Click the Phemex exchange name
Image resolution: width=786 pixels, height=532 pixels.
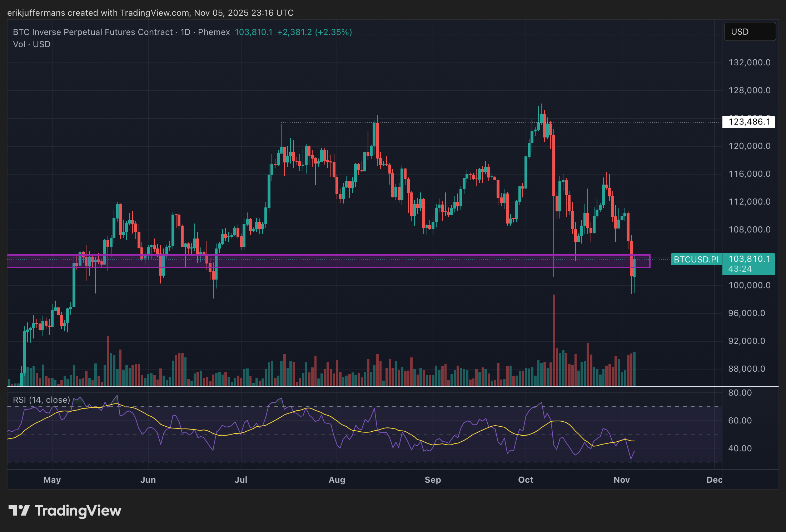point(214,32)
